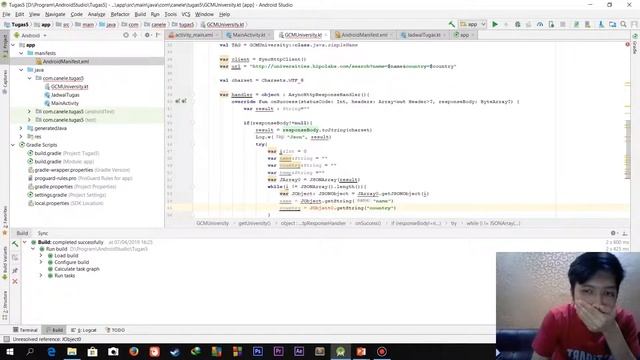Open the Navigate menu

[x=55, y=14]
